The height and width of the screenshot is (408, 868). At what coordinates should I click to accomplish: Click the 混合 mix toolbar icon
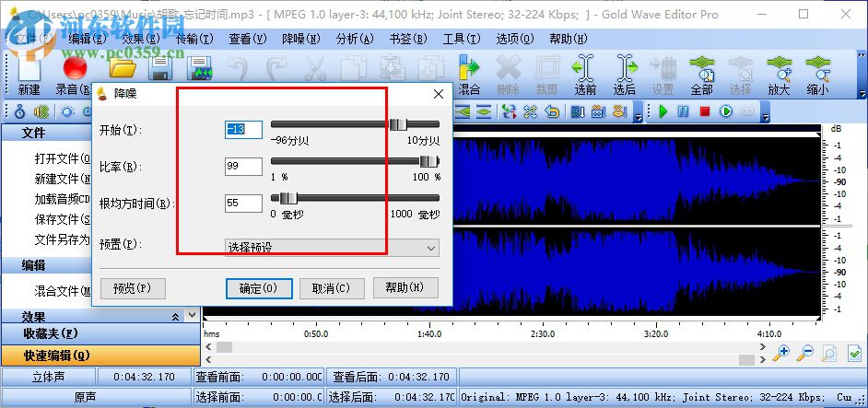(x=469, y=75)
